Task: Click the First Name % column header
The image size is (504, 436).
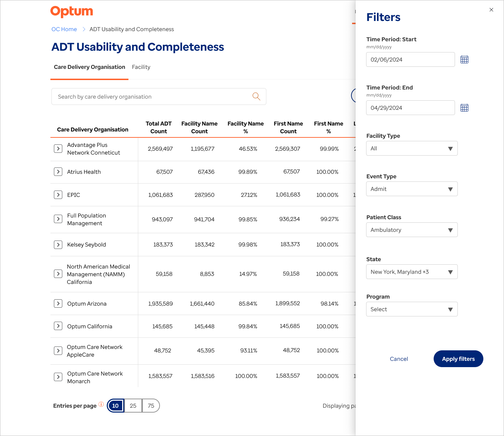Action: point(329,127)
